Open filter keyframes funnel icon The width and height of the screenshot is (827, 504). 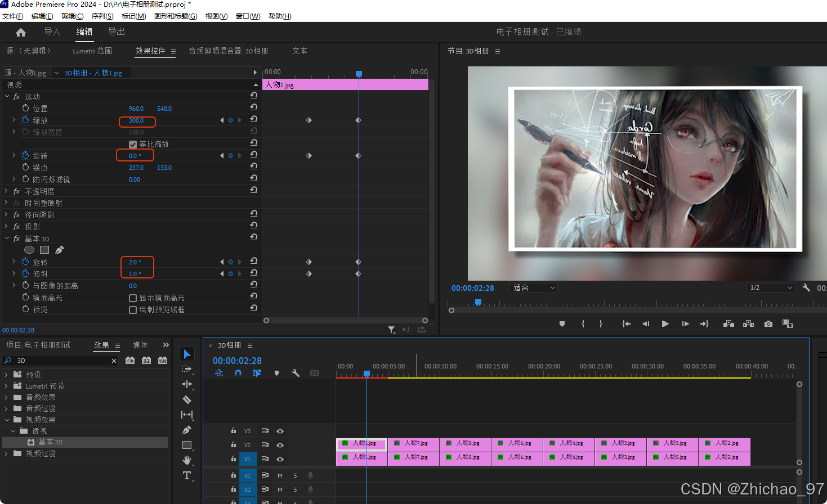[x=392, y=330]
